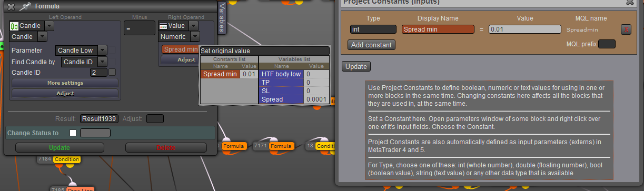This screenshot has height=191, width=644.
Task: Toggle the checkbox next to Candle ID
Action: (x=112, y=72)
